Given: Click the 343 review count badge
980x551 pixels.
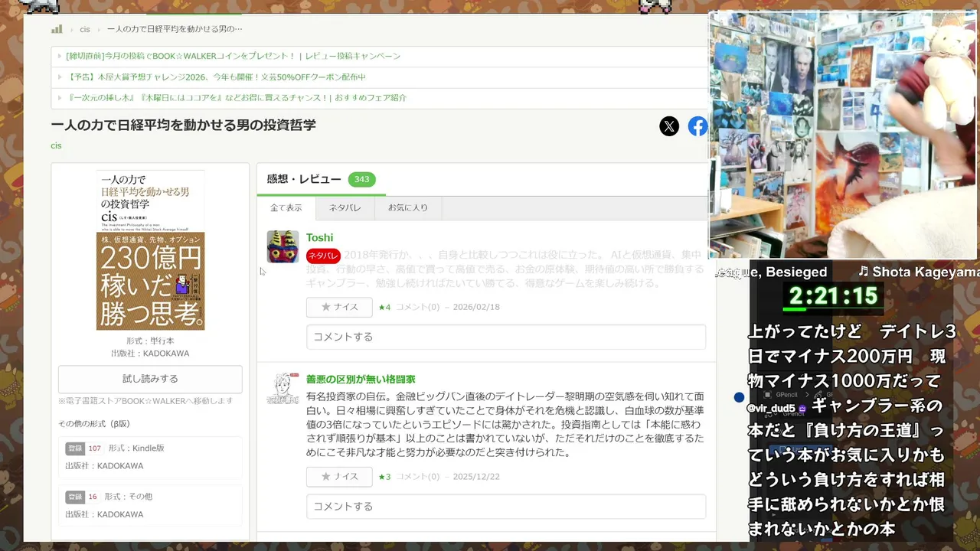Looking at the screenshot, I should pos(361,179).
